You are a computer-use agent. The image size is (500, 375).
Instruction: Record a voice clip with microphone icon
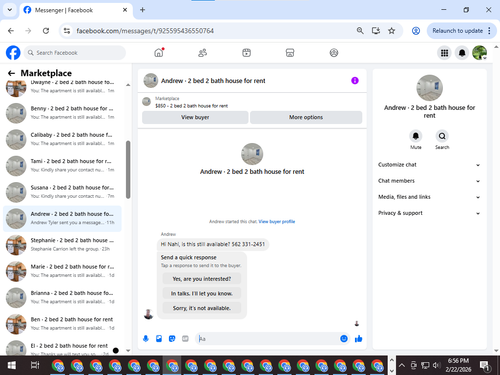(x=146, y=339)
